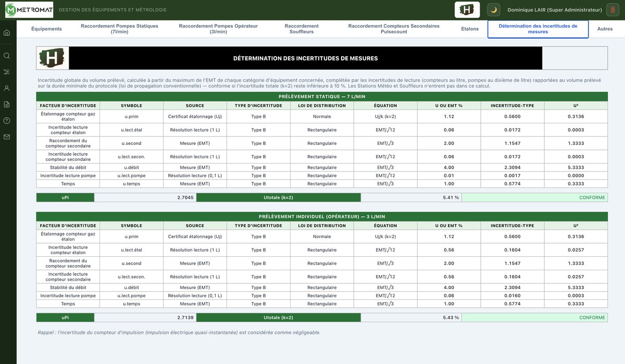Open the Raccordement Souffleurs tab
The image size is (625, 364).
[x=302, y=29]
